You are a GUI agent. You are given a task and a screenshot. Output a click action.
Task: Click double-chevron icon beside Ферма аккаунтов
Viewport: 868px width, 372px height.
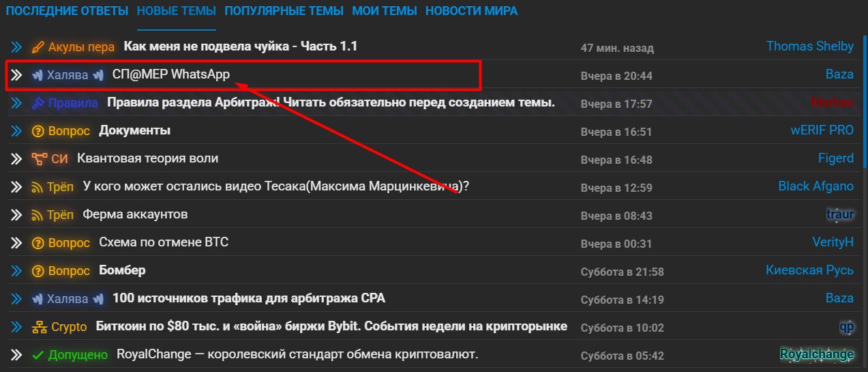click(x=16, y=215)
